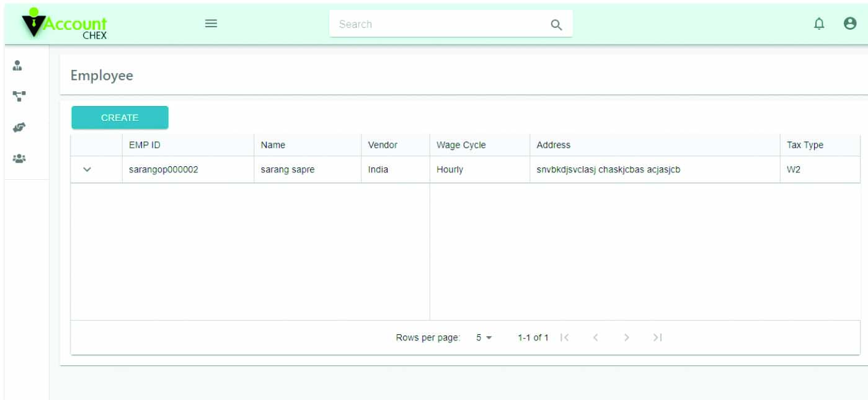Screen dimensions: 868x400
Task: Click the search magnifier icon
Action: pyautogui.click(x=556, y=25)
